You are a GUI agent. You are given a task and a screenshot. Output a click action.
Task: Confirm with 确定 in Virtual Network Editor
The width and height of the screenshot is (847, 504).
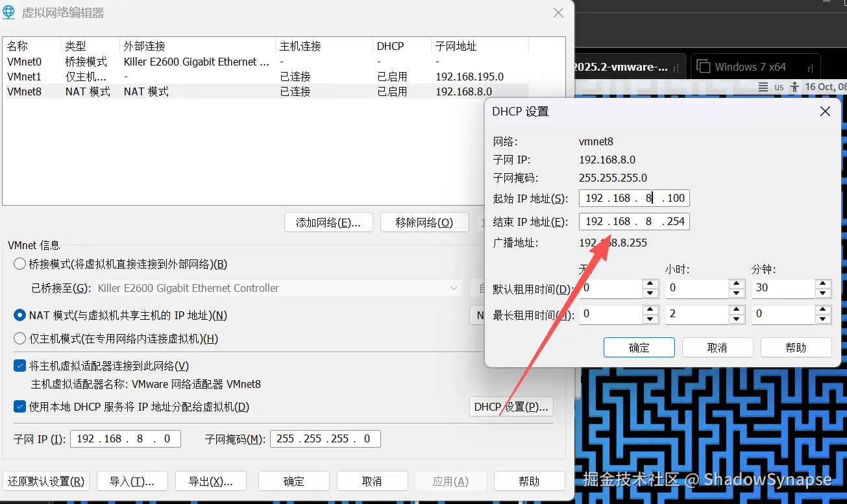click(294, 481)
